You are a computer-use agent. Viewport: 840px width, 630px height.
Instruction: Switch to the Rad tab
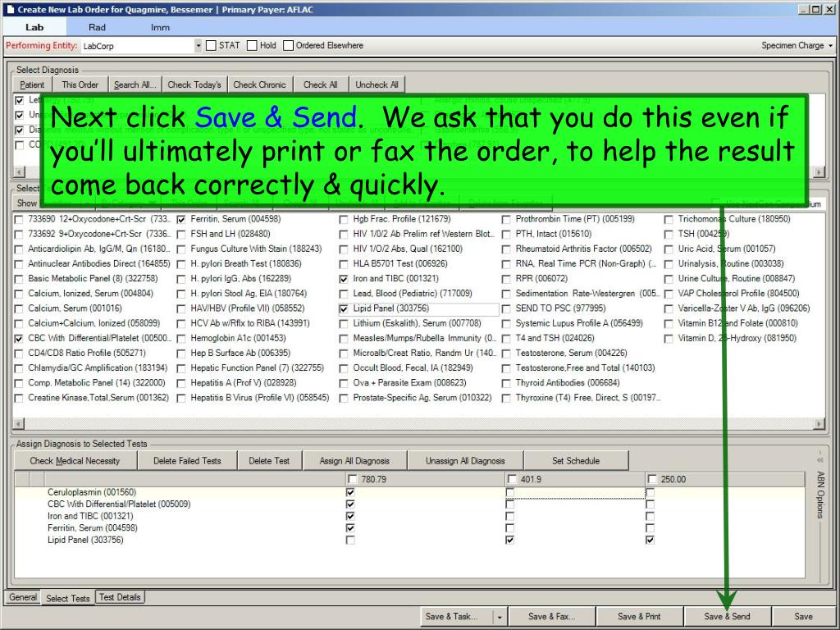click(x=97, y=27)
